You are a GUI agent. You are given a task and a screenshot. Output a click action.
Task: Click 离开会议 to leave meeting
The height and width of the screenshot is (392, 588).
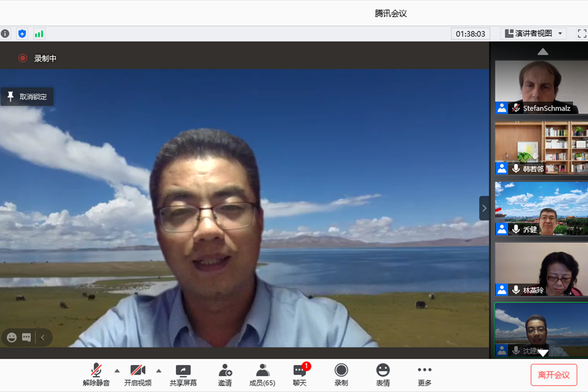[x=554, y=375]
